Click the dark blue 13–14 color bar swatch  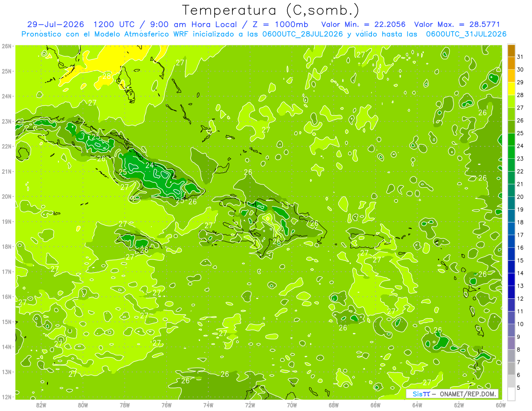511,279
